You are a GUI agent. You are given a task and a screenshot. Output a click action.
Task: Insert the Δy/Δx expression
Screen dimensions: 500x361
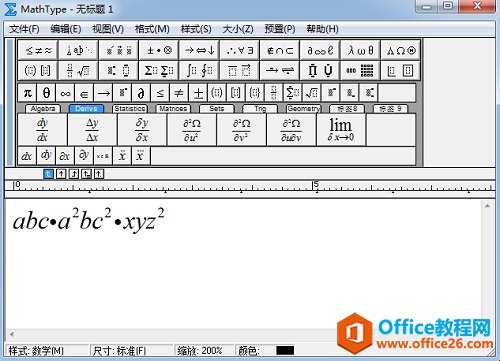[x=92, y=130]
